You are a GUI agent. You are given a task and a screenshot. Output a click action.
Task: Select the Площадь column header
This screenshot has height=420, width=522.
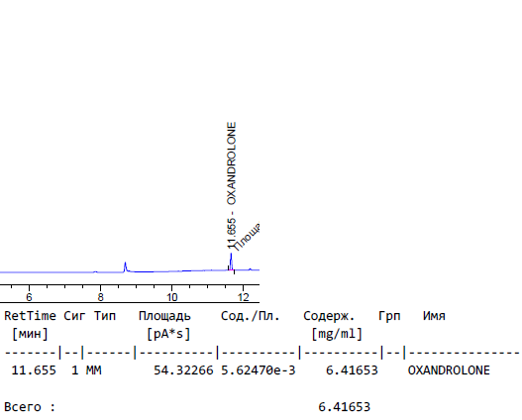click(x=164, y=316)
